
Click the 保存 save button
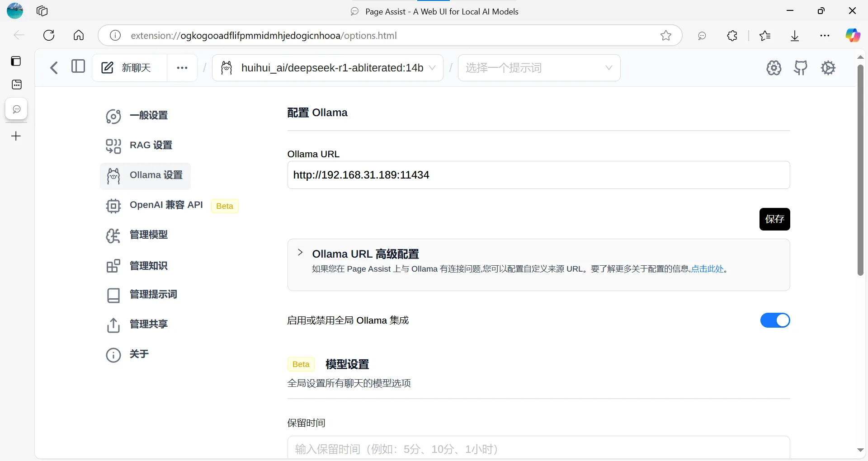[774, 219]
